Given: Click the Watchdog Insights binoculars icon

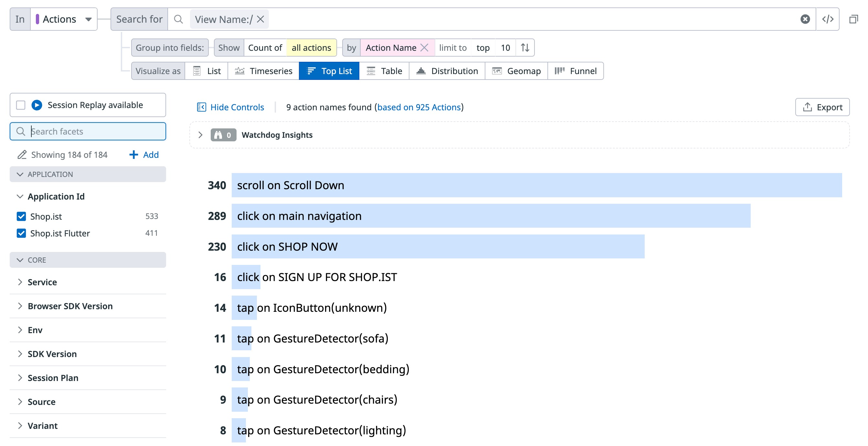Looking at the screenshot, I should (218, 135).
